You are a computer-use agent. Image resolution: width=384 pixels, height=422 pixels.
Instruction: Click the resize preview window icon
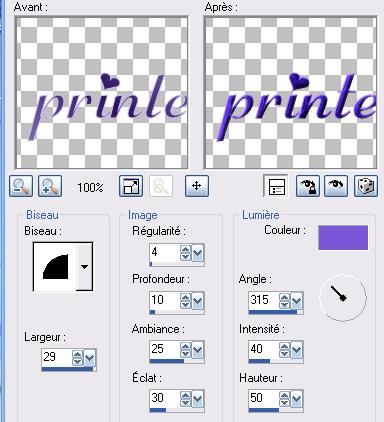coord(131,186)
